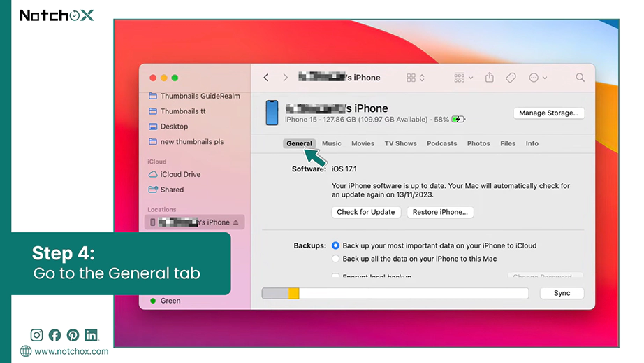Switch to the Photos tab
644x363 pixels.
click(478, 143)
